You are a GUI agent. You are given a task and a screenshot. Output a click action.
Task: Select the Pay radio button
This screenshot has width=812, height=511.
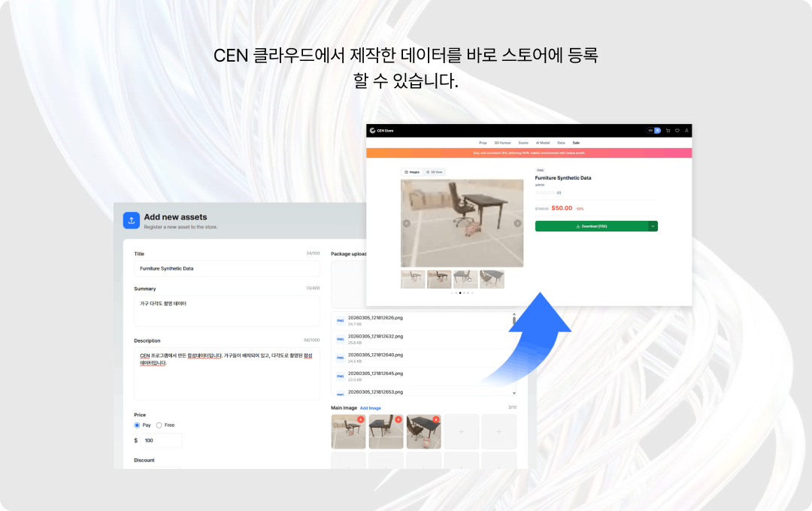(x=137, y=425)
